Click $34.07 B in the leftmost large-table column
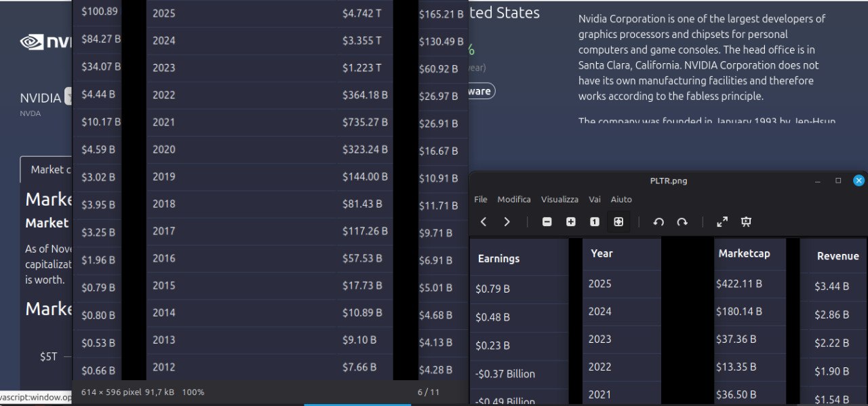Viewport: 868px width, 406px height. pos(101,67)
